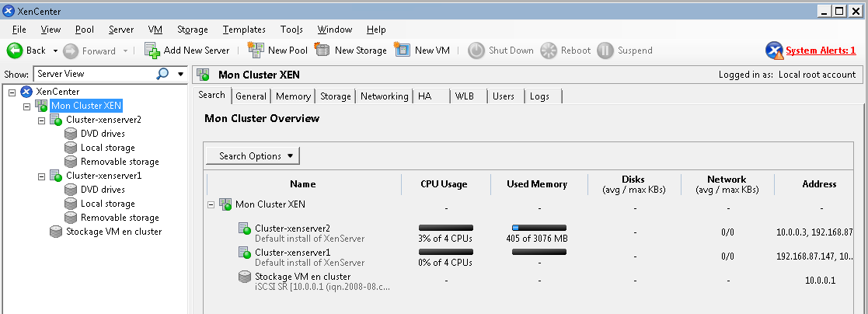
Task: Open the System Alerts link
Action: pos(821,51)
